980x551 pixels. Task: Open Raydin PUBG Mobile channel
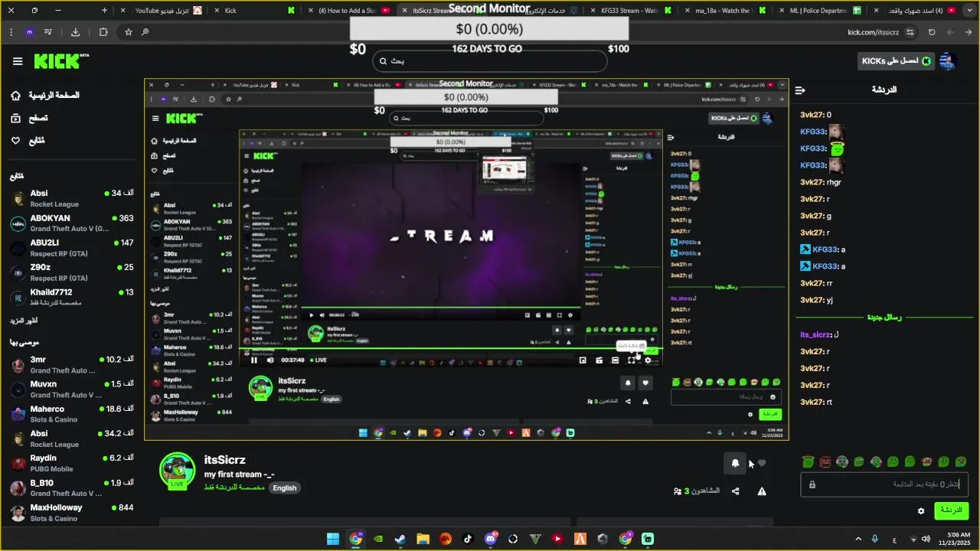click(x=71, y=463)
